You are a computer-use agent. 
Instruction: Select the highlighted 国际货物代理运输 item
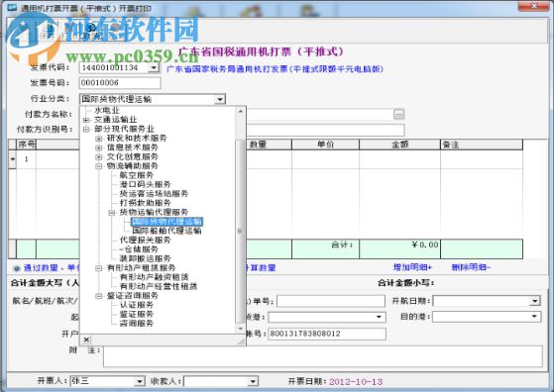166,222
